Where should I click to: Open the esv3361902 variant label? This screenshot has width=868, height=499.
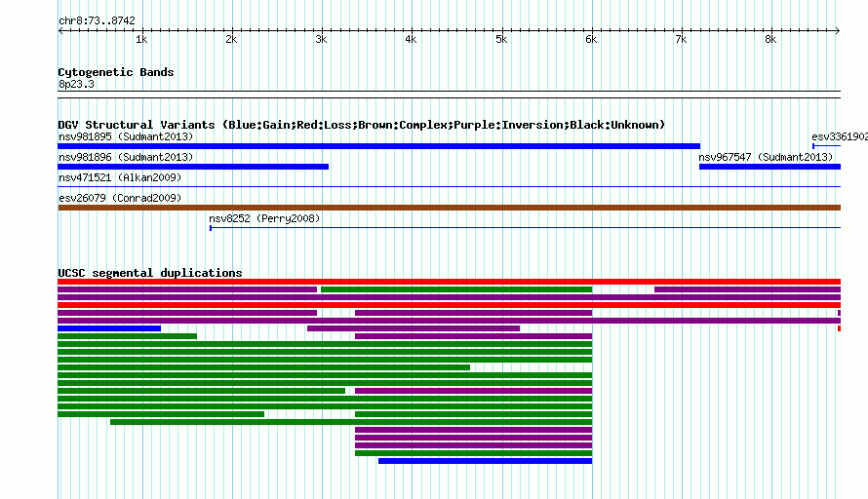(839, 136)
